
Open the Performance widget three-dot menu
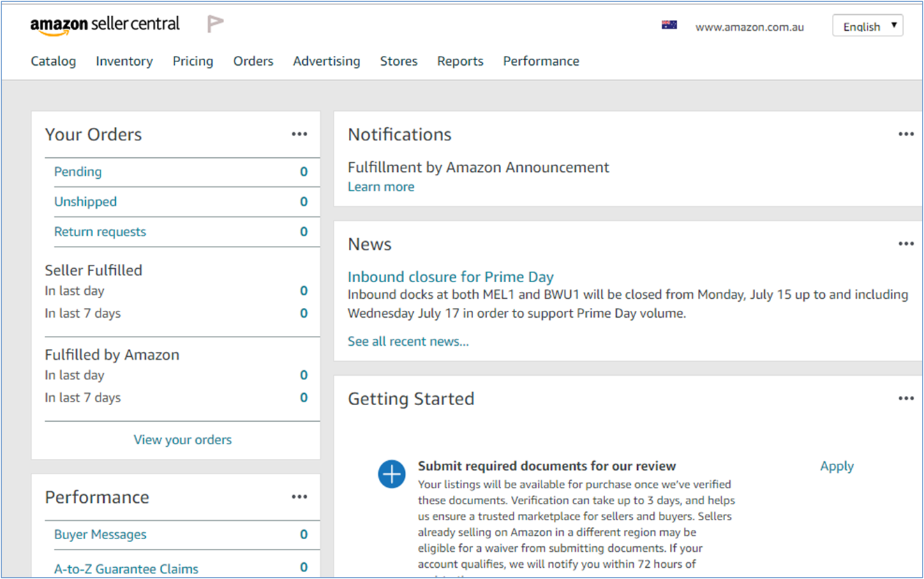[299, 497]
